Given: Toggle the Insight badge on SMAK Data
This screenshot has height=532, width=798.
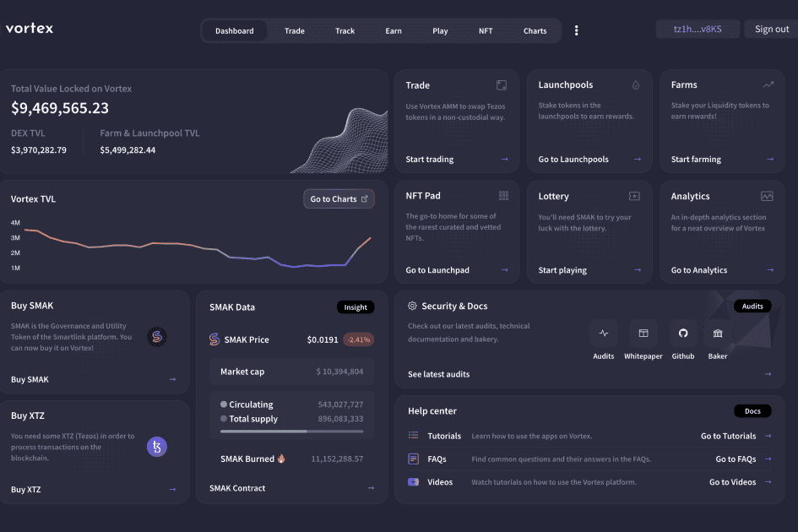Looking at the screenshot, I should (355, 307).
